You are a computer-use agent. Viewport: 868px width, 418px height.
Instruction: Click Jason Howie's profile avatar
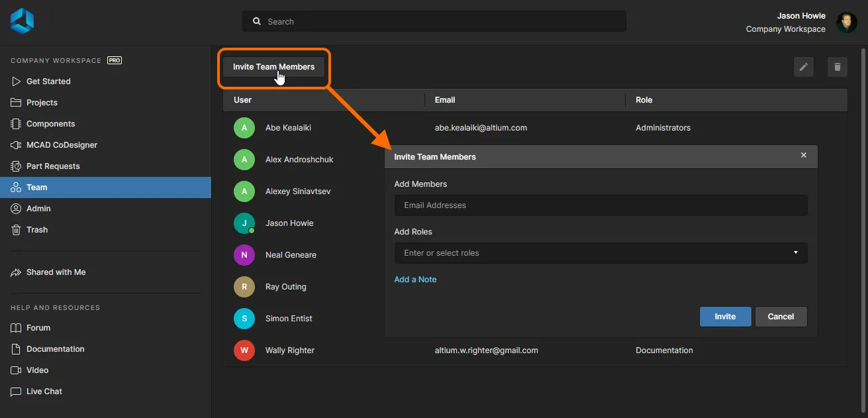click(847, 23)
